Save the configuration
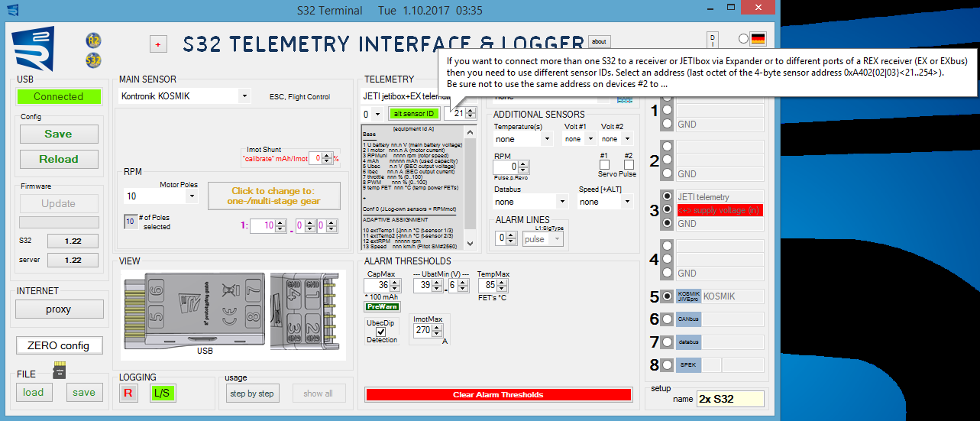This screenshot has height=421, width=980. pyautogui.click(x=59, y=134)
